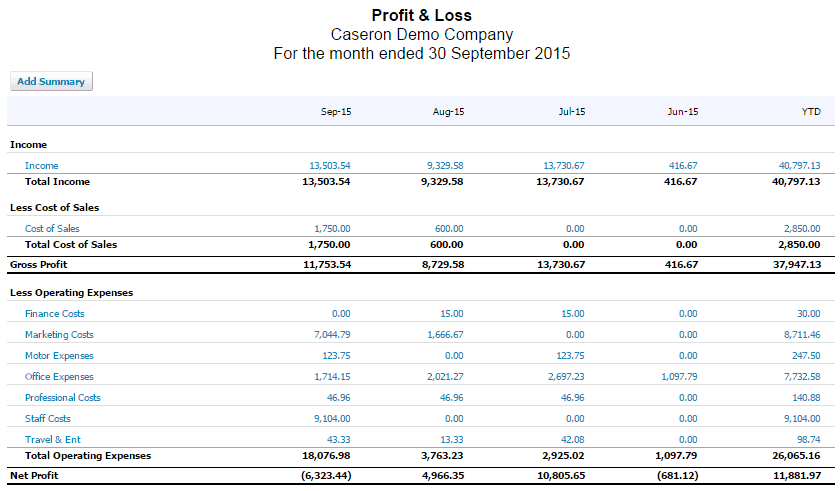Click YTD Cost of Sales value 2,850.00

click(x=802, y=229)
